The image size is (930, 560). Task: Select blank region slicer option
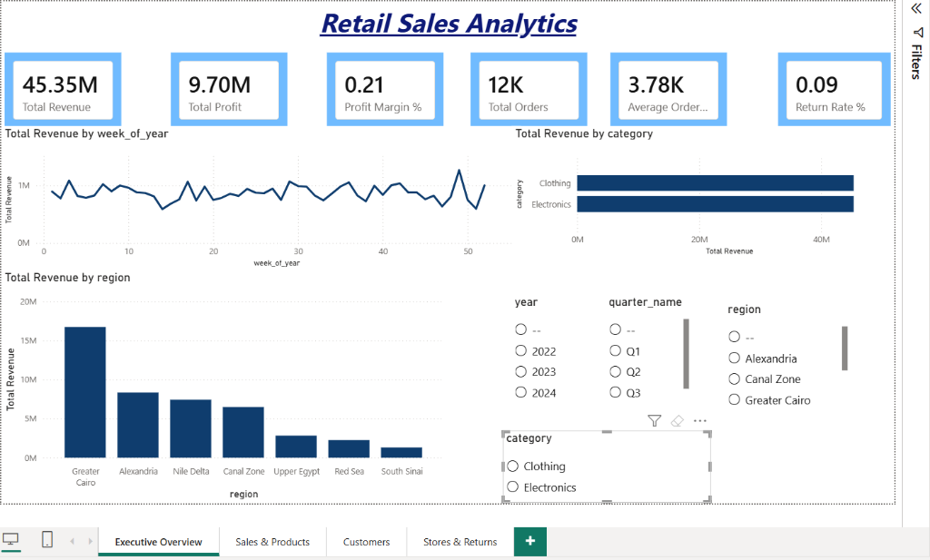734,337
